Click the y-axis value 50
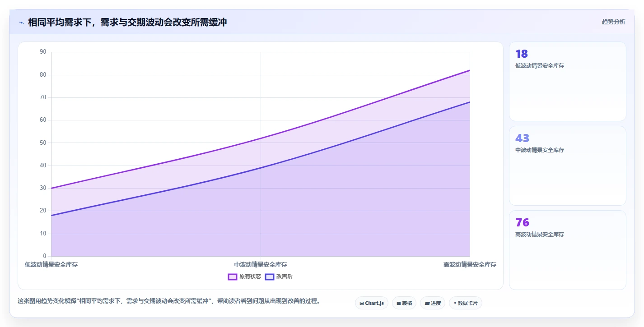The width and height of the screenshot is (644, 327). 43,143
